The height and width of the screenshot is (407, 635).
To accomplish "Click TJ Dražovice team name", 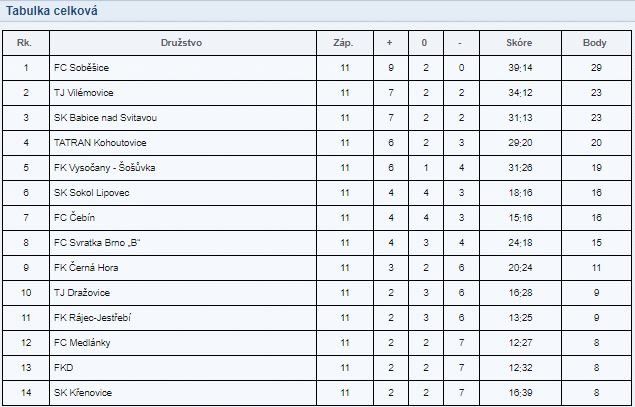I will tap(82, 293).
